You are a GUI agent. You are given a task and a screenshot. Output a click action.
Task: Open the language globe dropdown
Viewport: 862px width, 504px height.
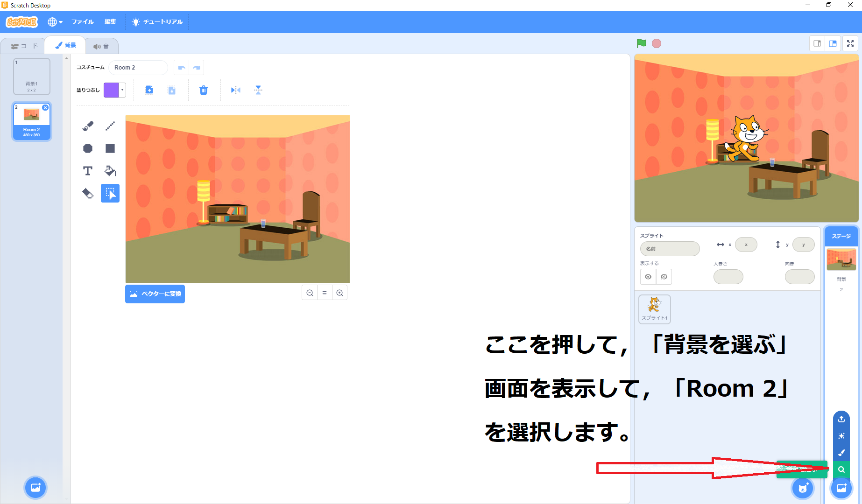coord(55,22)
